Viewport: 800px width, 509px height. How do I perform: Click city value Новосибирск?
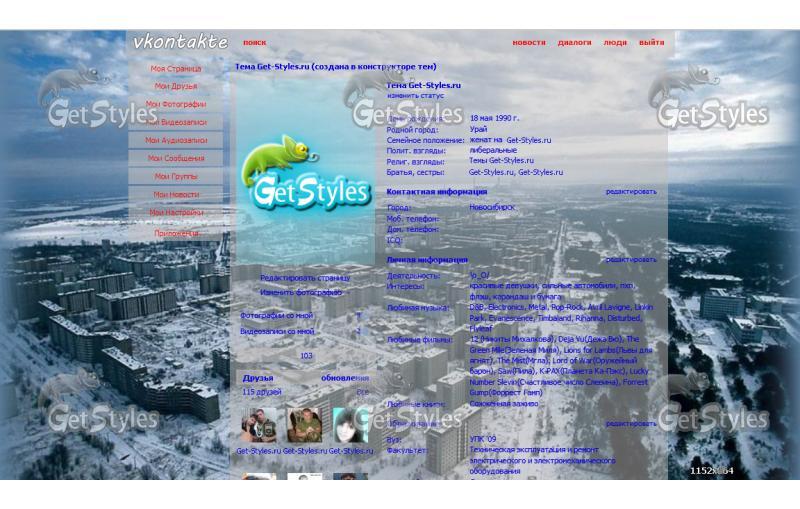click(x=492, y=208)
